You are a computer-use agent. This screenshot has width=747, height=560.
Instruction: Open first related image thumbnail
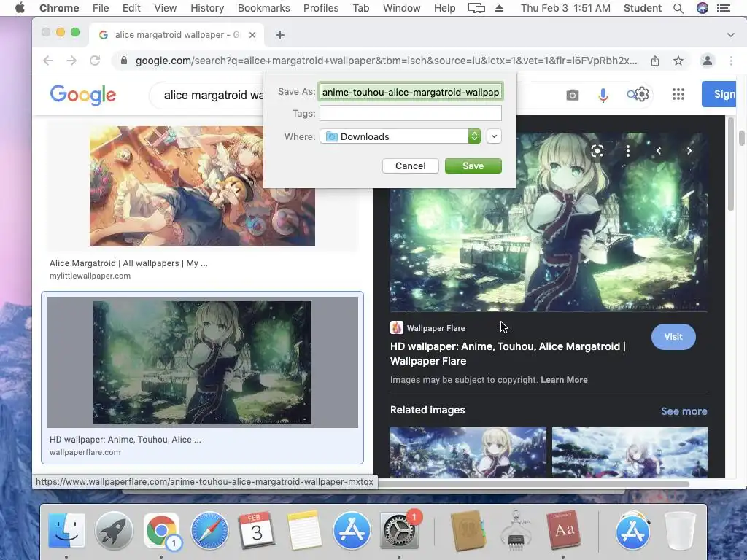click(468, 452)
